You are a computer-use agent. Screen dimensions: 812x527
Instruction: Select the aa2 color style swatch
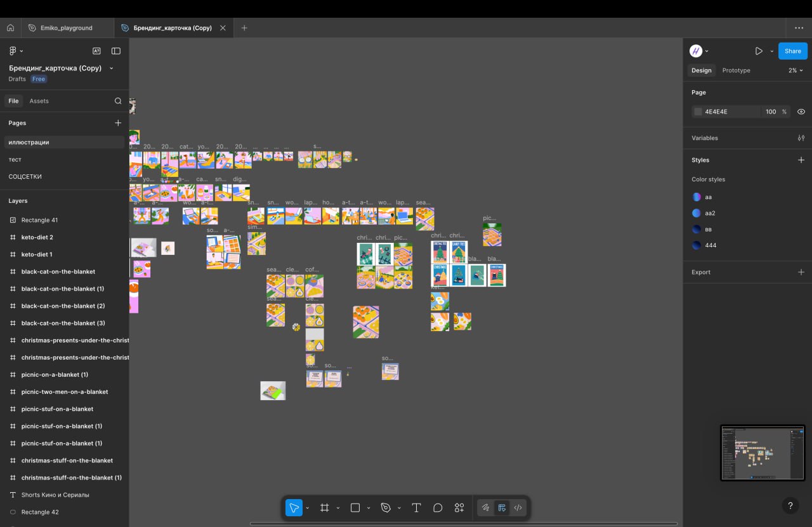pyautogui.click(x=697, y=213)
